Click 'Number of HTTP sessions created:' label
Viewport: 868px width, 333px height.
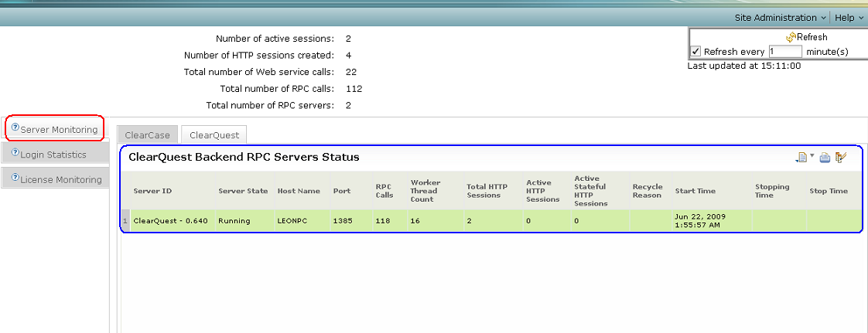[x=259, y=56]
